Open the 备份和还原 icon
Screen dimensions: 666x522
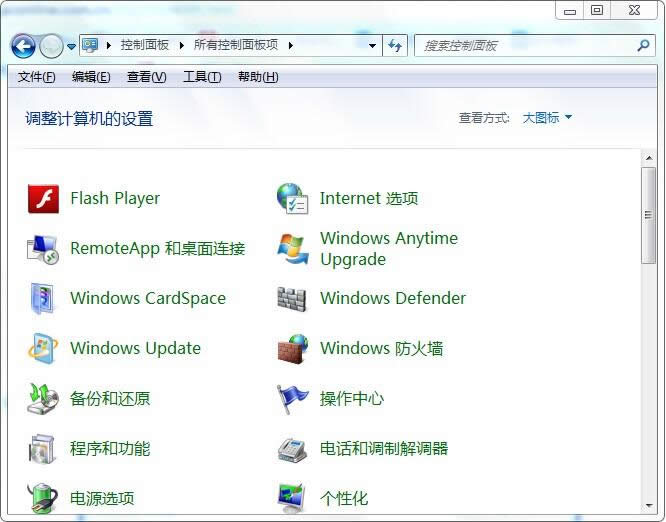pos(42,398)
